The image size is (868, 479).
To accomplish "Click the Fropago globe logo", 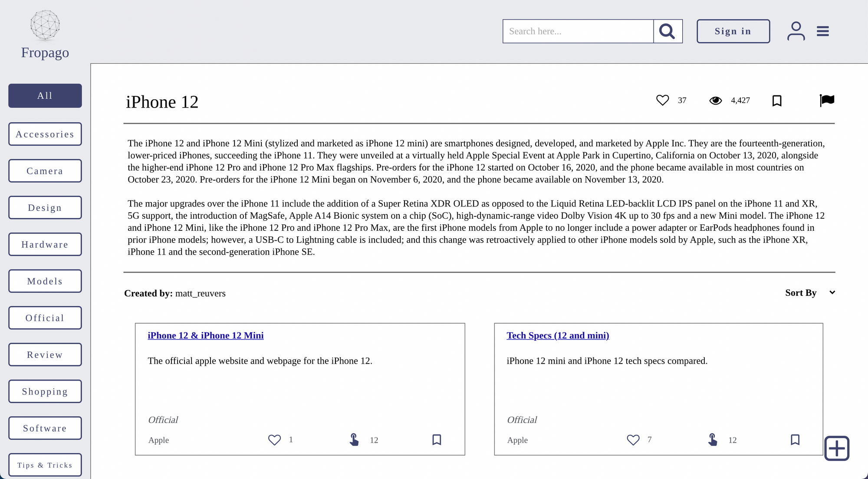I will [x=45, y=25].
